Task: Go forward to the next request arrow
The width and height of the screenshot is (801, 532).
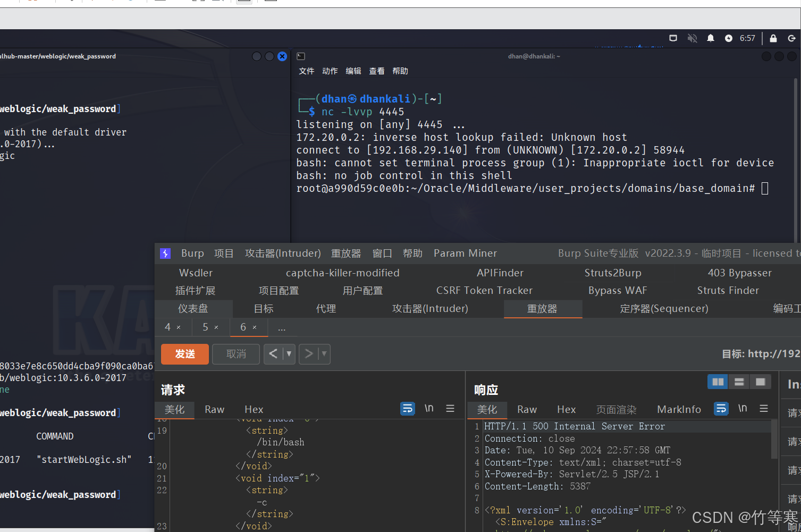Action: point(308,354)
